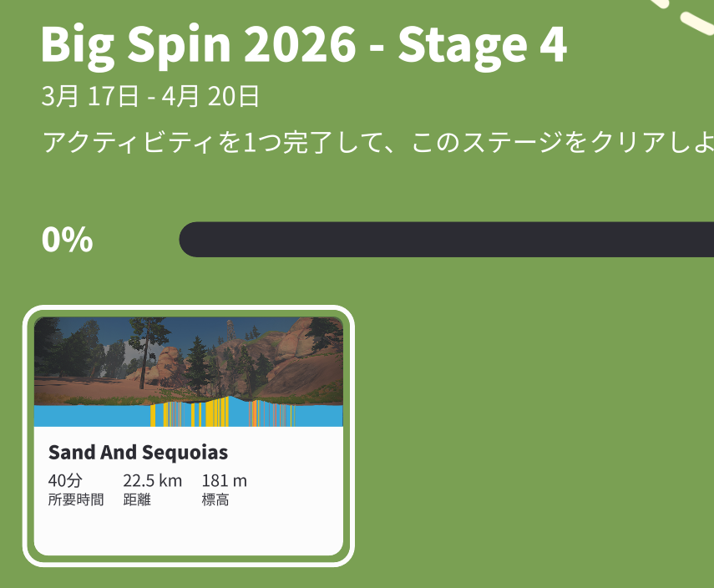Click the 0% progress label
Viewport: 714px width, 588px height.
[x=67, y=241]
